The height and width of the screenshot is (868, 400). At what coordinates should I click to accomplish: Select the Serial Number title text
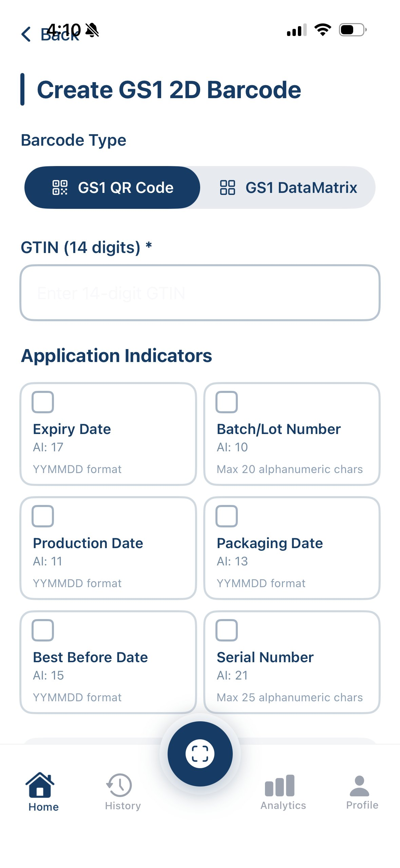265,657
